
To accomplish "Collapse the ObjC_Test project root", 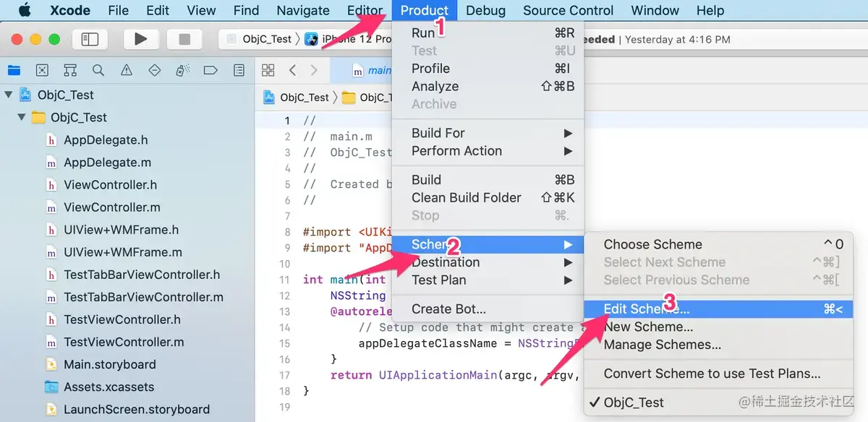I will (x=8, y=95).
